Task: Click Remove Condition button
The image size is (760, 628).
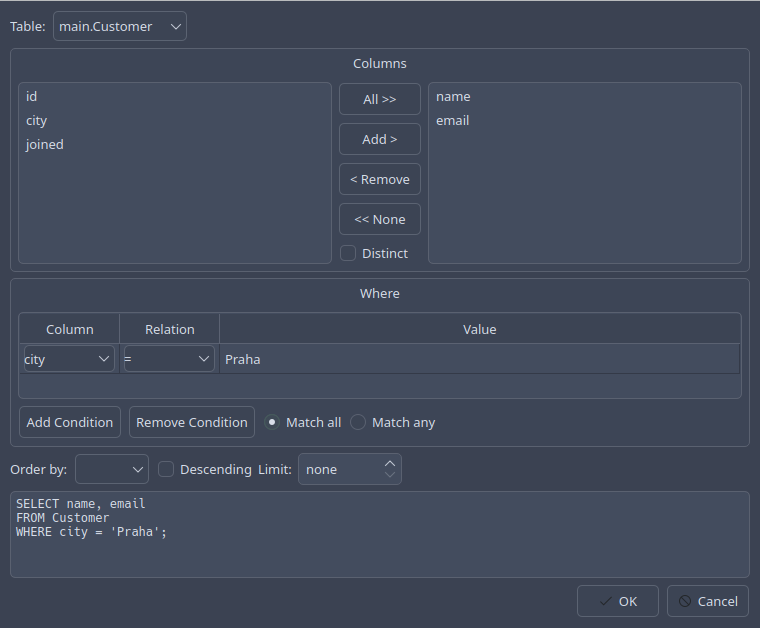Action: coord(192,422)
